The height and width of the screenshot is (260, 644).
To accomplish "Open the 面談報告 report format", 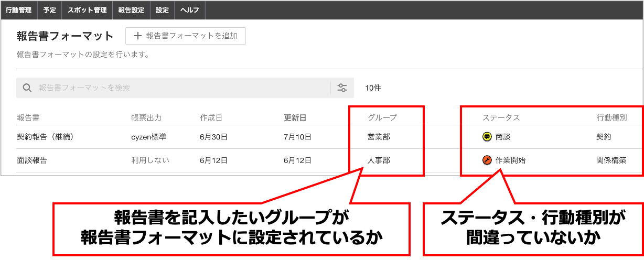I will point(32,160).
